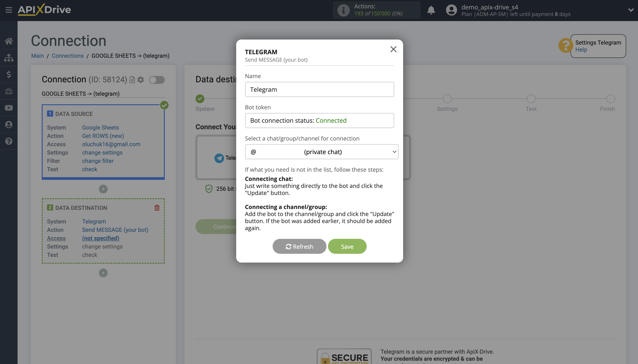
Task: Open the Connections hierarchy icon in sidebar
Action: tap(9, 58)
